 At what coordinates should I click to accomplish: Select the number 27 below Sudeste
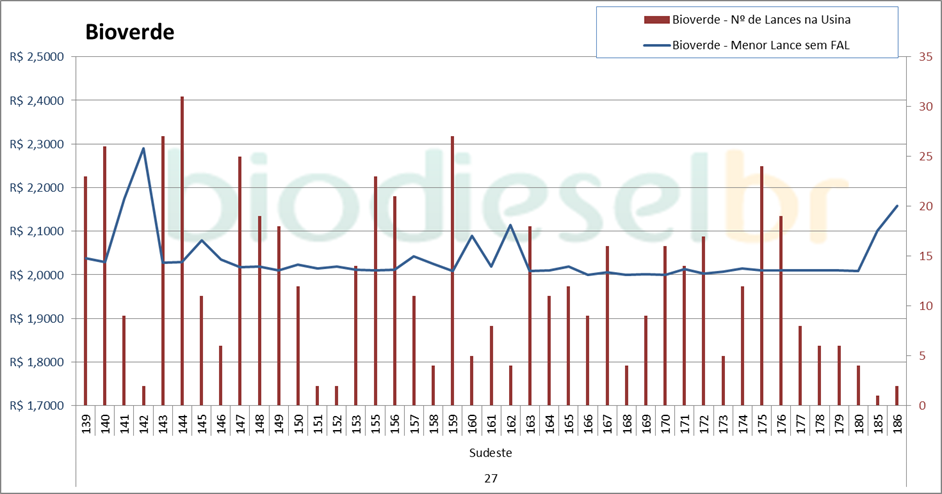(491, 478)
